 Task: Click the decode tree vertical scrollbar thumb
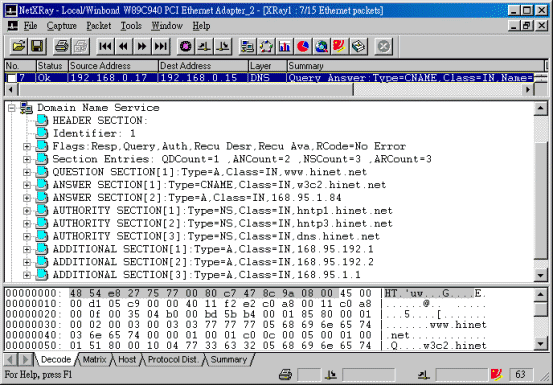coord(541,201)
